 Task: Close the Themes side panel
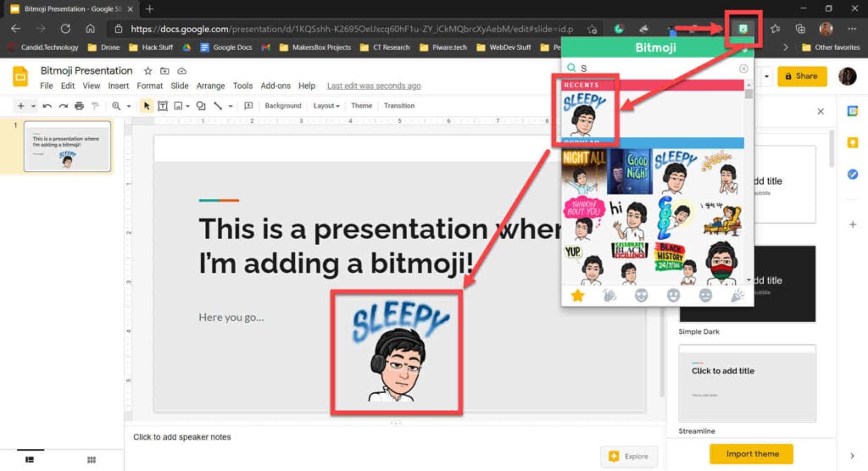pyautogui.click(x=821, y=111)
